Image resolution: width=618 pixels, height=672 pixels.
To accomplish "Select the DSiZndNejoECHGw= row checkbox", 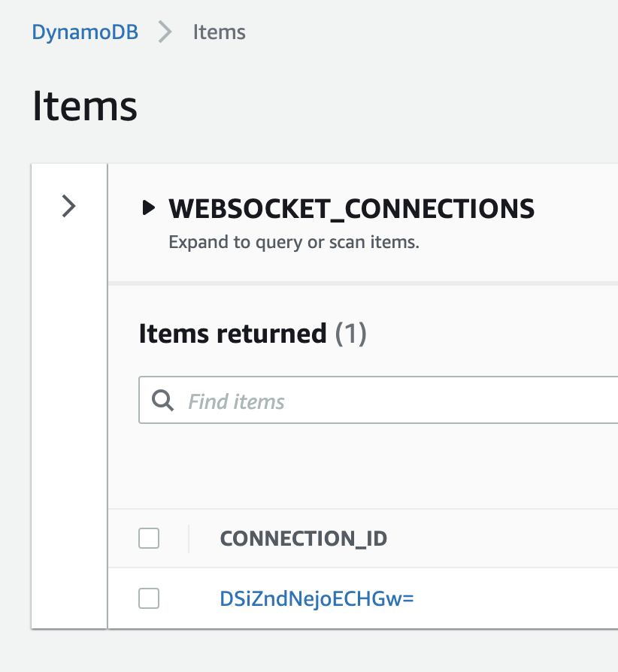I will (149, 598).
